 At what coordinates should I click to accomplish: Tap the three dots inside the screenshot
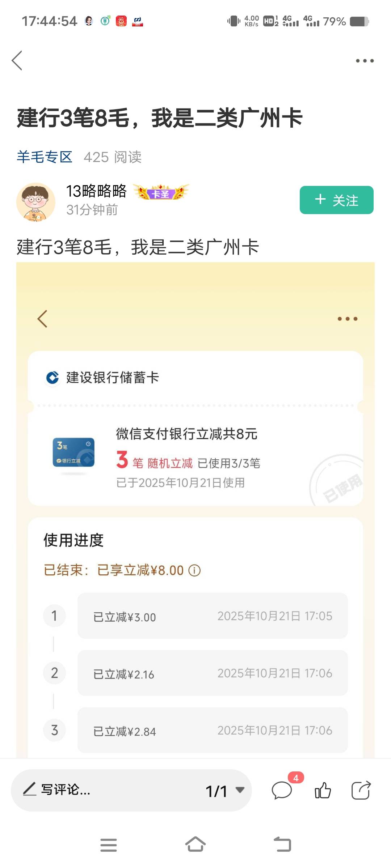click(347, 319)
